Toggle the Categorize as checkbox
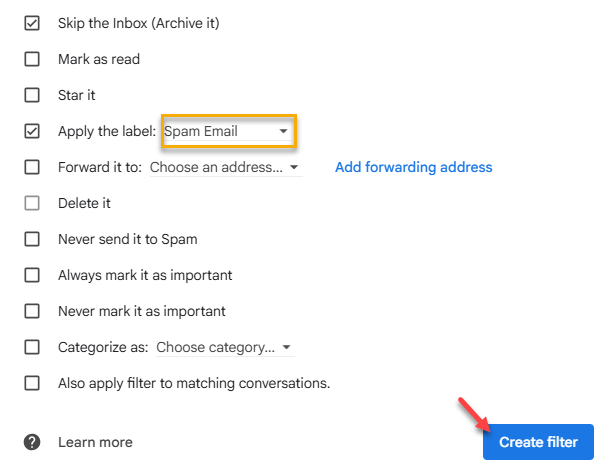This screenshot has width=611, height=474. (x=32, y=347)
